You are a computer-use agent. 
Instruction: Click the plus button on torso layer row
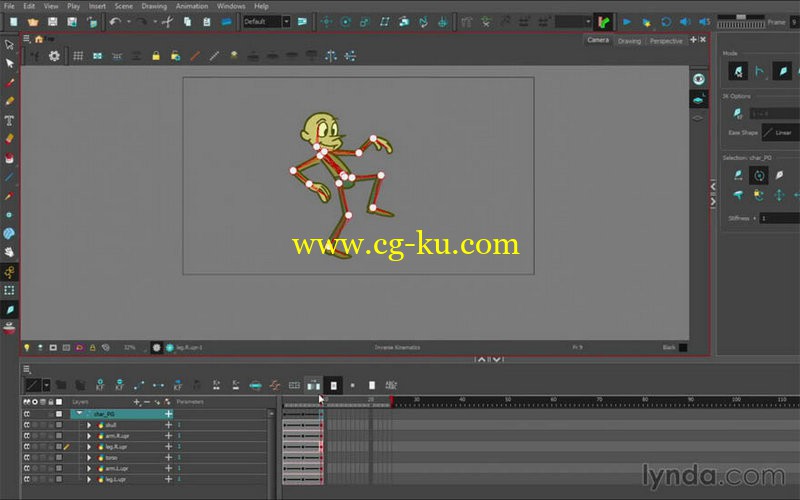click(x=168, y=458)
